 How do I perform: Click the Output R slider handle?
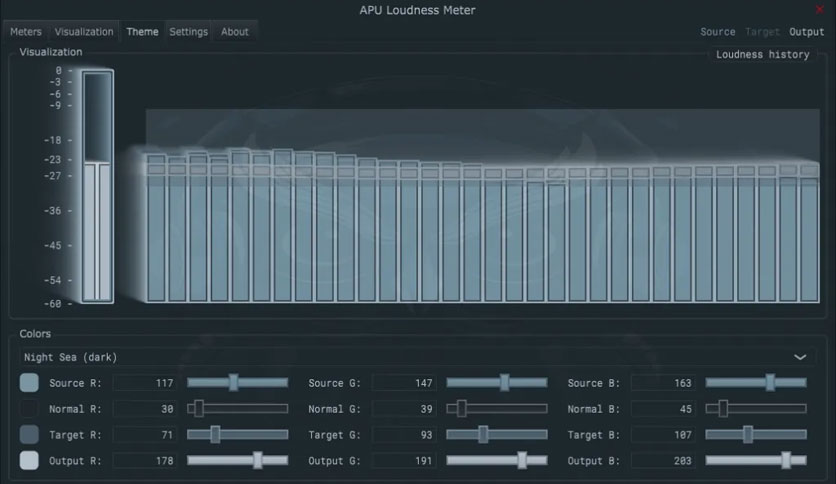[258, 460]
